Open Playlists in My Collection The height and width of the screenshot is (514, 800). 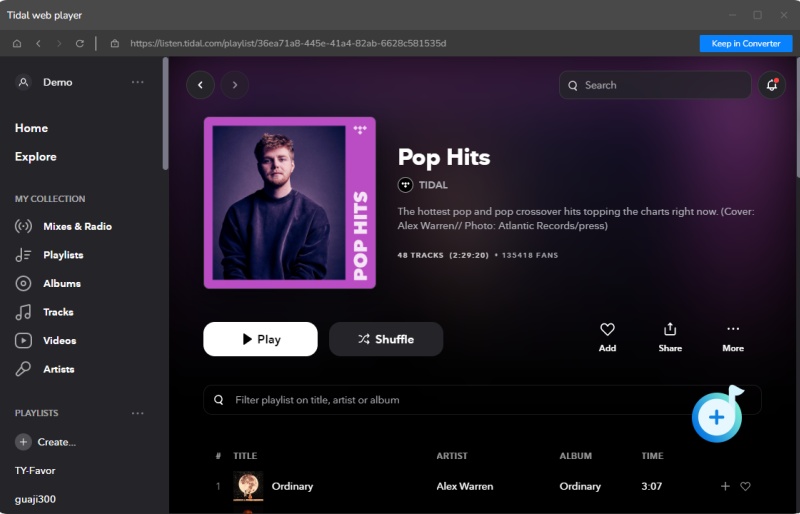pyautogui.click(x=49, y=255)
